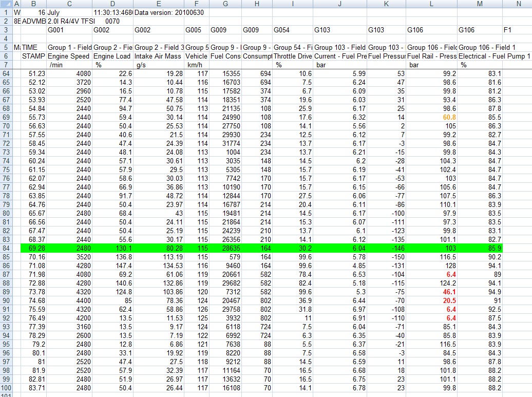Select column B by its header
Image resolution: width=532 pixels, height=397 pixels.
click(33, 4)
